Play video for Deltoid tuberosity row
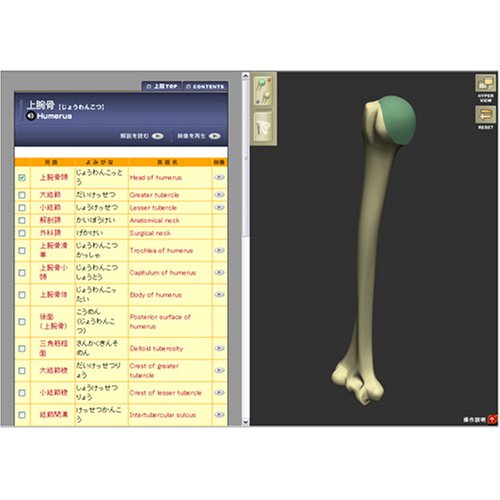This screenshot has height=500, width=500. [x=219, y=348]
